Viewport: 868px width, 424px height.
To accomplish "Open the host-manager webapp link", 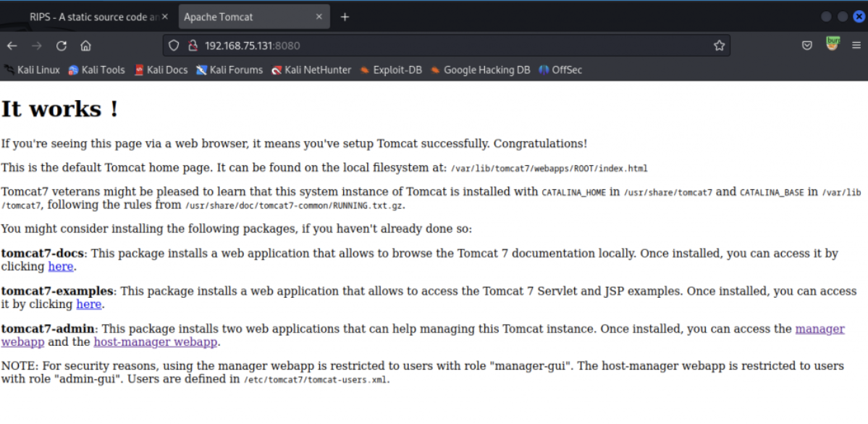I will (155, 342).
